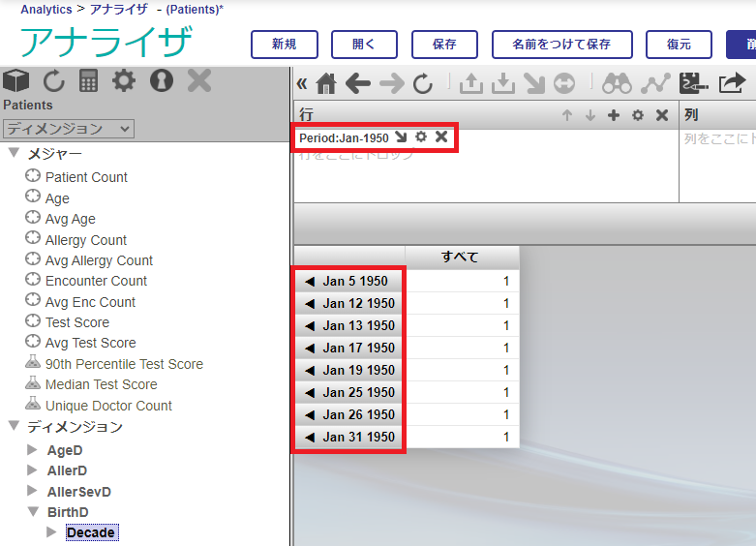Click the home icon in the pivot toolbar
Screen dimensions: 756x546
(x=326, y=84)
